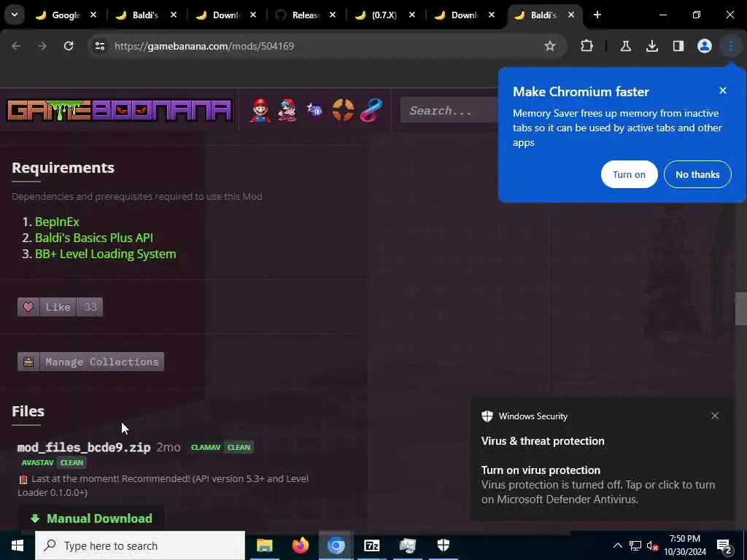Open network status tray icon
Image resolution: width=747 pixels, height=560 pixels.
[x=635, y=545]
